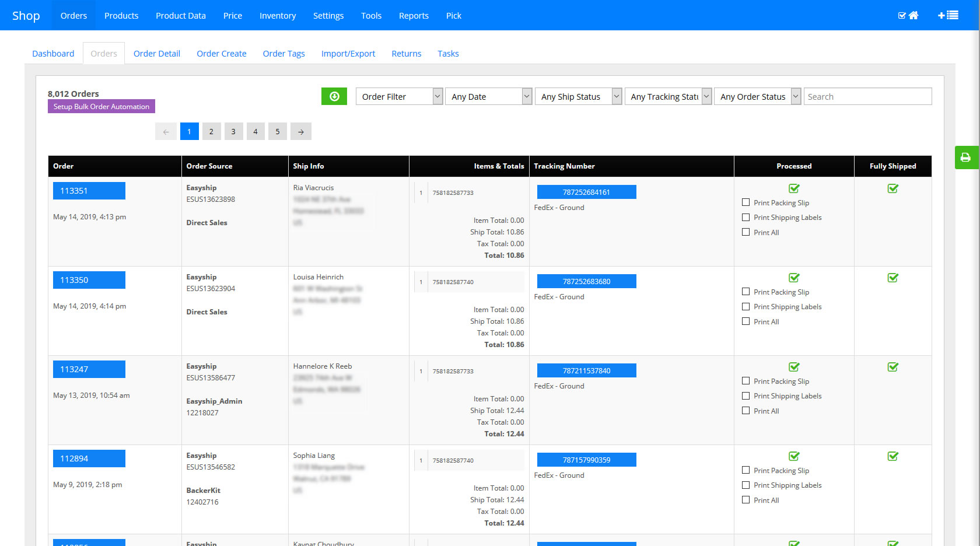Switch to the Dashboard tab
The height and width of the screenshot is (546, 980).
click(53, 53)
